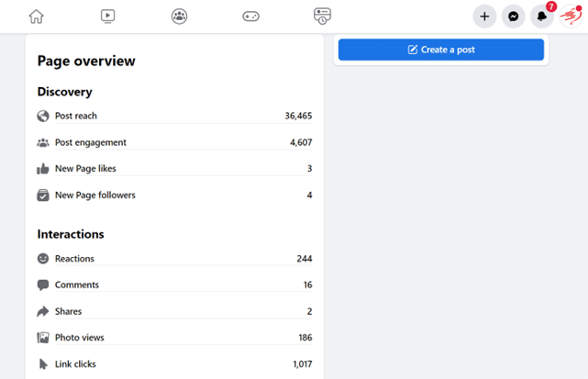Image resolution: width=588 pixels, height=379 pixels.
Task: Click the New Page followers row
Action: pos(174,195)
